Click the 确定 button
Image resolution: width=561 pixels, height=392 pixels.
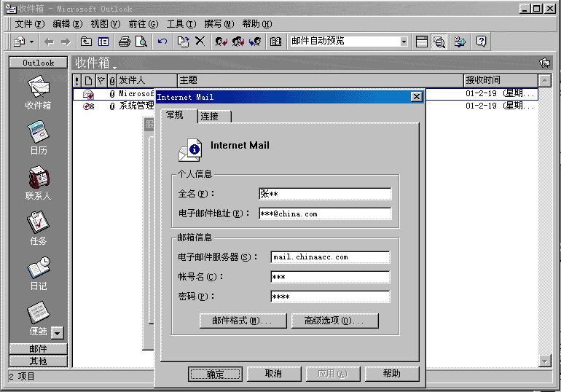(215, 374)
